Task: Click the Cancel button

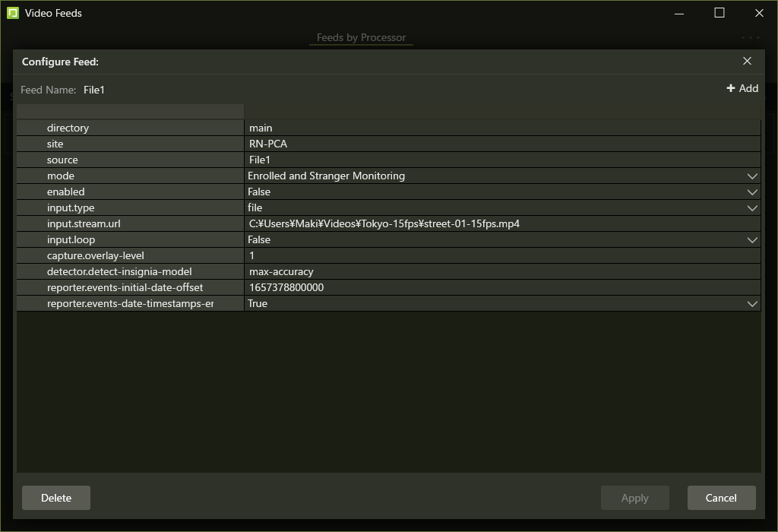Action: [x=721, y=498]
